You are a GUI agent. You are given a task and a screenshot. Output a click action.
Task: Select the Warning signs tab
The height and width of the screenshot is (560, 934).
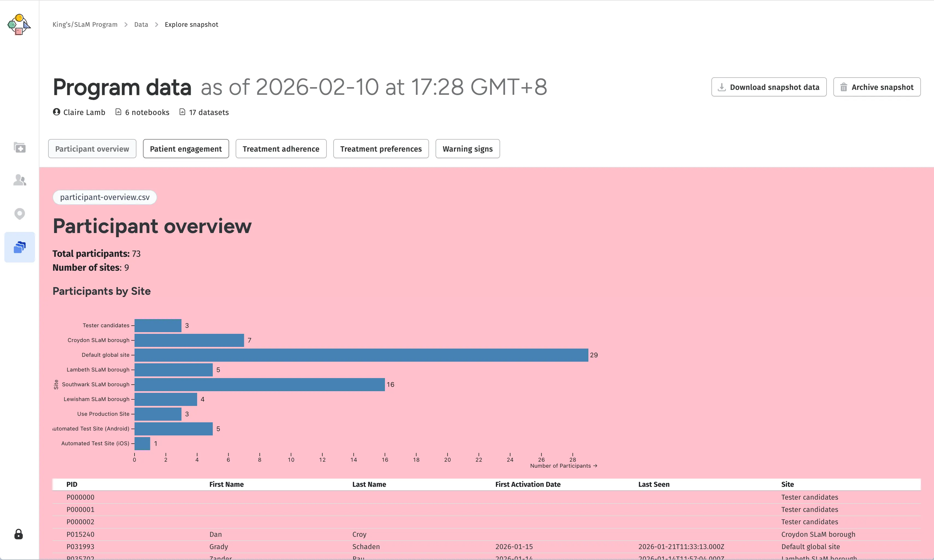coord(467,149)
